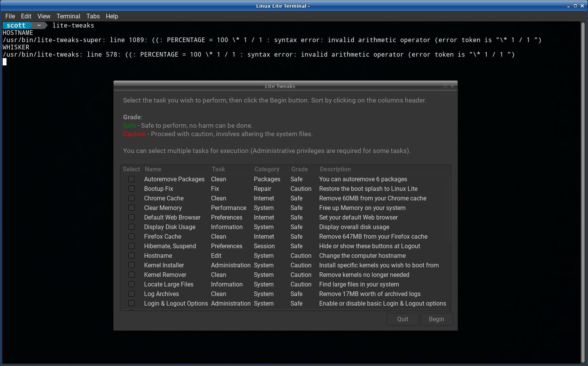Select the Kernel Remover checkbox
Viewport: 588px width, 366px height.
(x=132, y=275)
